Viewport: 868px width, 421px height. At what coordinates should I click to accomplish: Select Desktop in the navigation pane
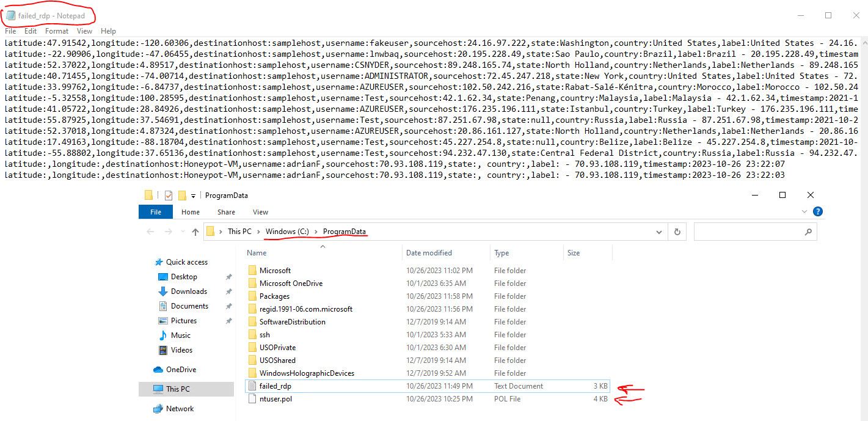184,277
